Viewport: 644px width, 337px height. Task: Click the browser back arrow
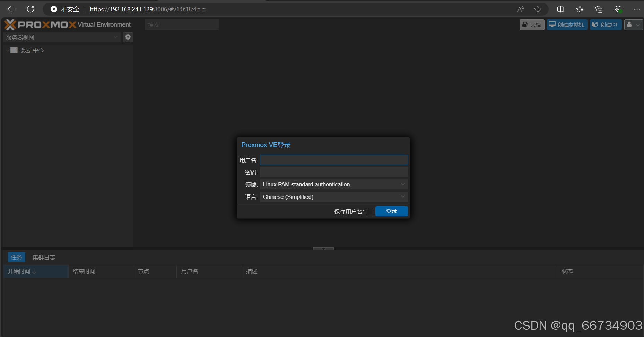pos(11,9)
